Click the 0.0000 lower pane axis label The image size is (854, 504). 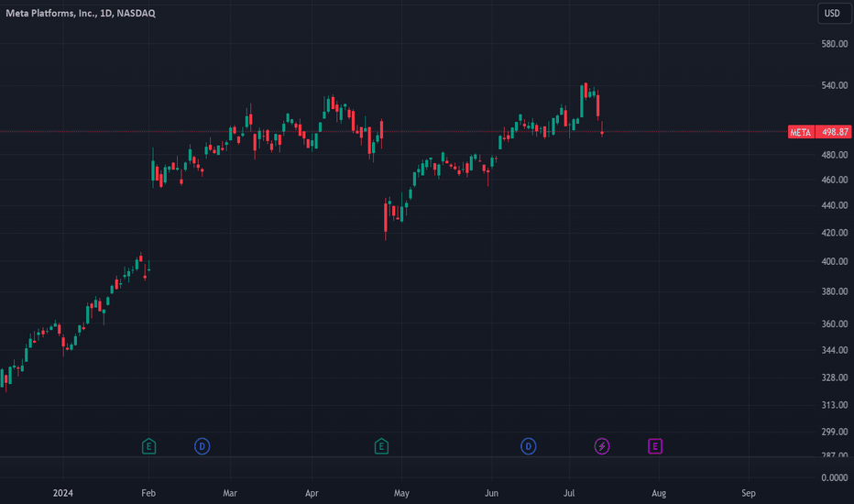pyautogui.click(x=835, y=477)
